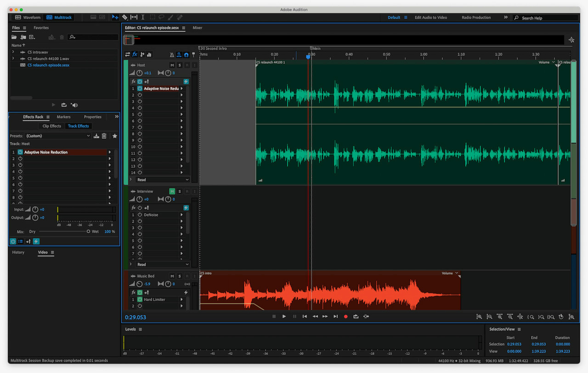Click autoplay speaker icon in Files panel

click(74, 105)
